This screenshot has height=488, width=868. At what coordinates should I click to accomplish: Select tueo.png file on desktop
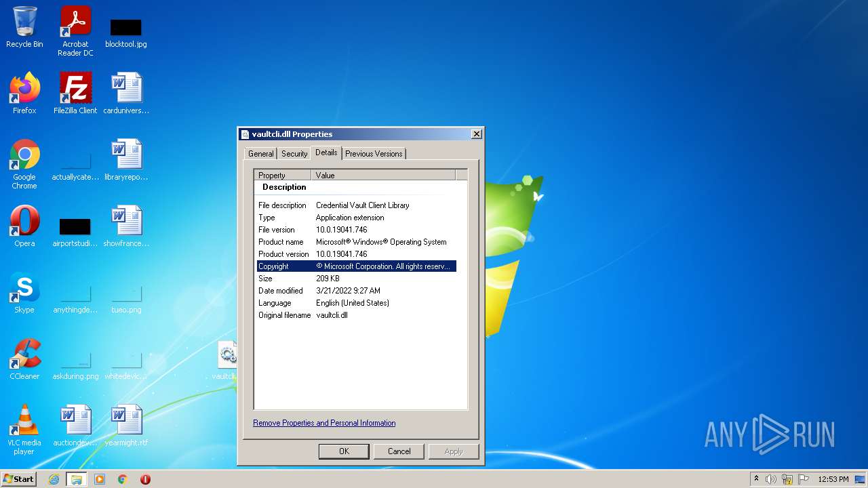(x=126, y=298)
